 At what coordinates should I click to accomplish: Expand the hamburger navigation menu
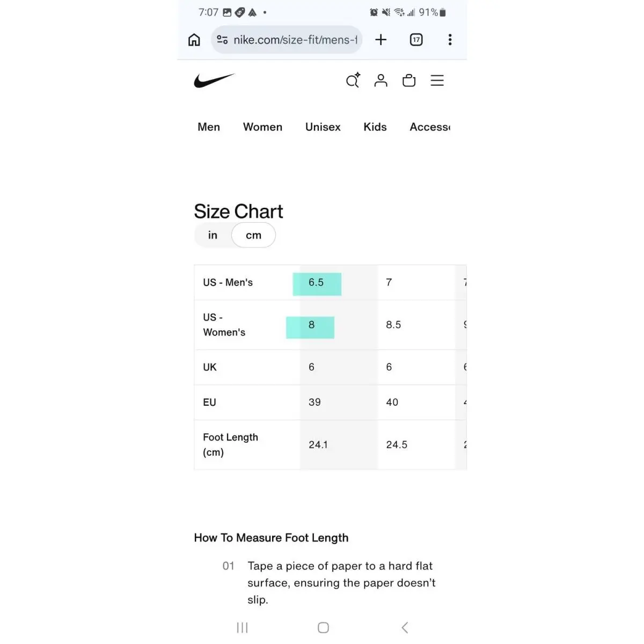[x=437, y=80]
